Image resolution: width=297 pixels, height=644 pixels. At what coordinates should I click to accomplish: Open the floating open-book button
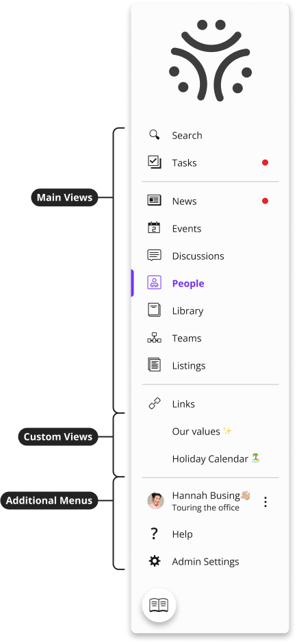159,606
